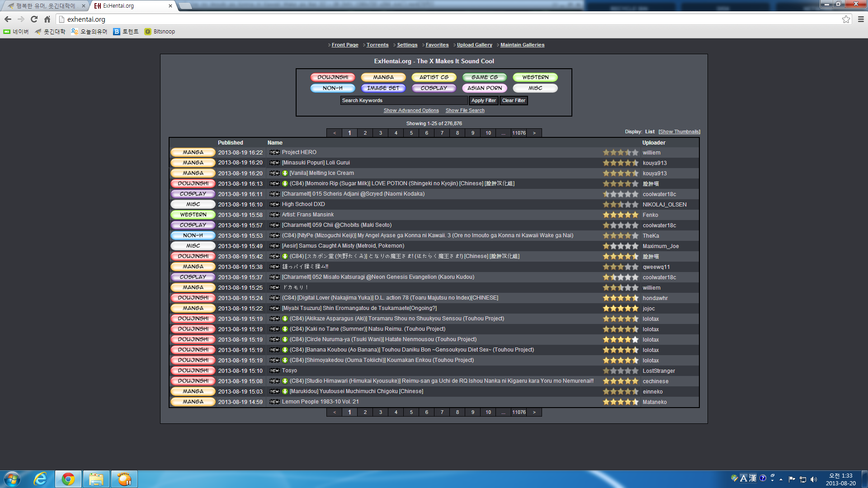This screenshot has width=868, height=488.
Task: Select the ExHentai.org browser tab
Action: 133,6
